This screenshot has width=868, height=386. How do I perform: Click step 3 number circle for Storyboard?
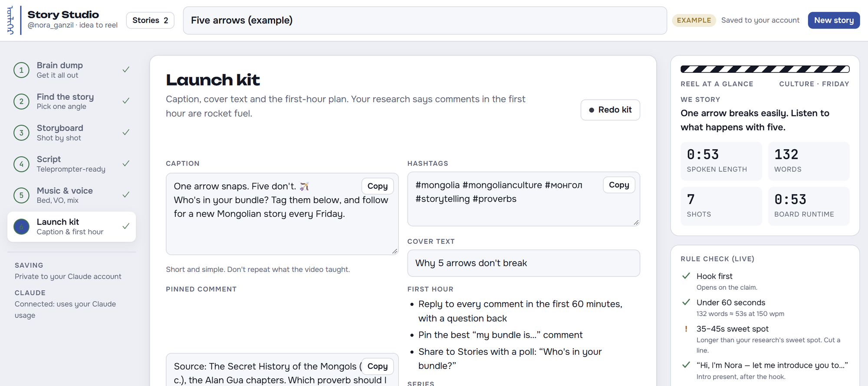21,133
